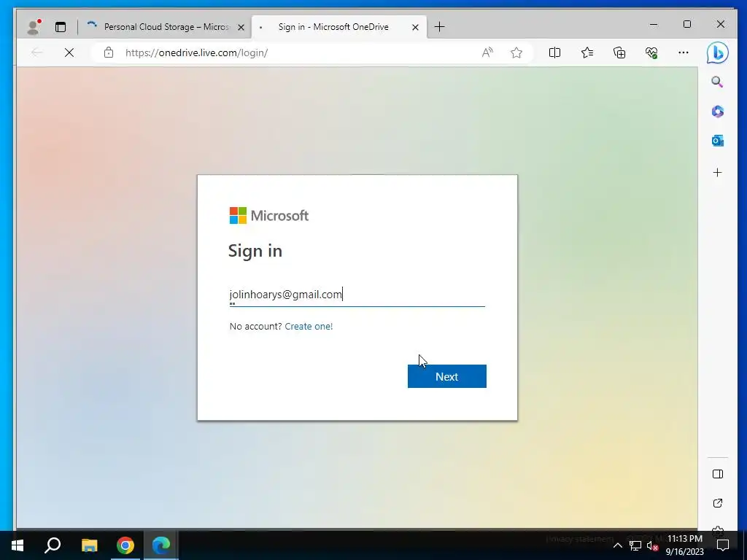The image size is (747, 560).
Task: Open a new browser tab
Action: coord(440,27)
